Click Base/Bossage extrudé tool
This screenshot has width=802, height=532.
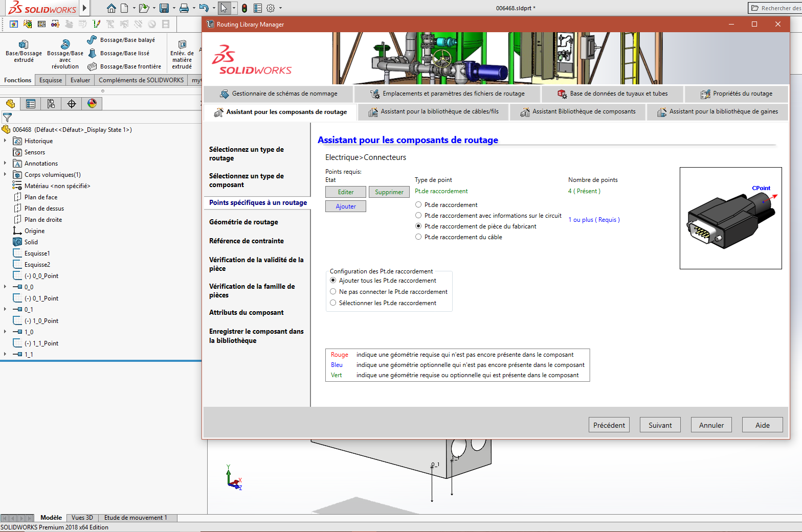(x=24, y=51)
